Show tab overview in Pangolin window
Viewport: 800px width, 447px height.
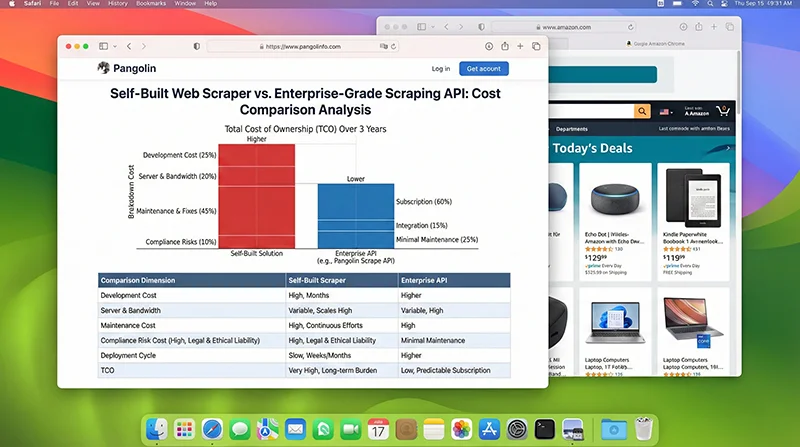[536, 46]
